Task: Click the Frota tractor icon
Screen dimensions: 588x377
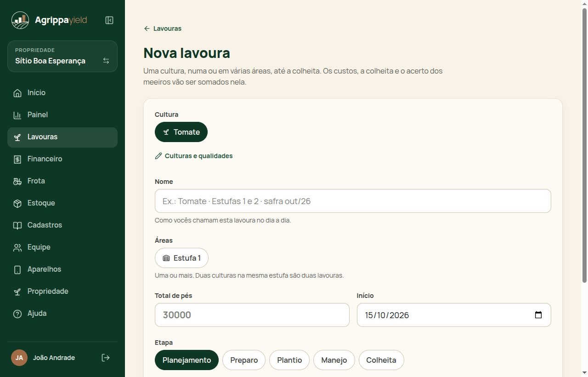Action: coord(17,181)
